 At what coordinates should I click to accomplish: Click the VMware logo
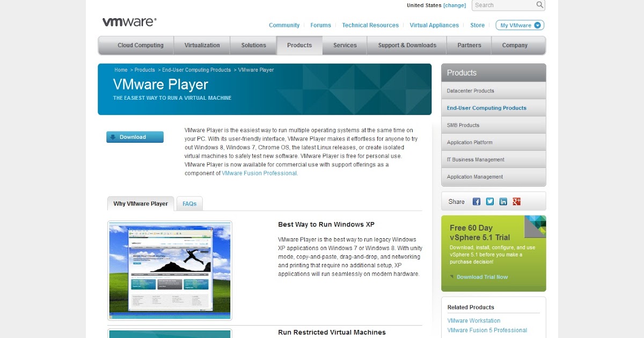click(129, 22)
